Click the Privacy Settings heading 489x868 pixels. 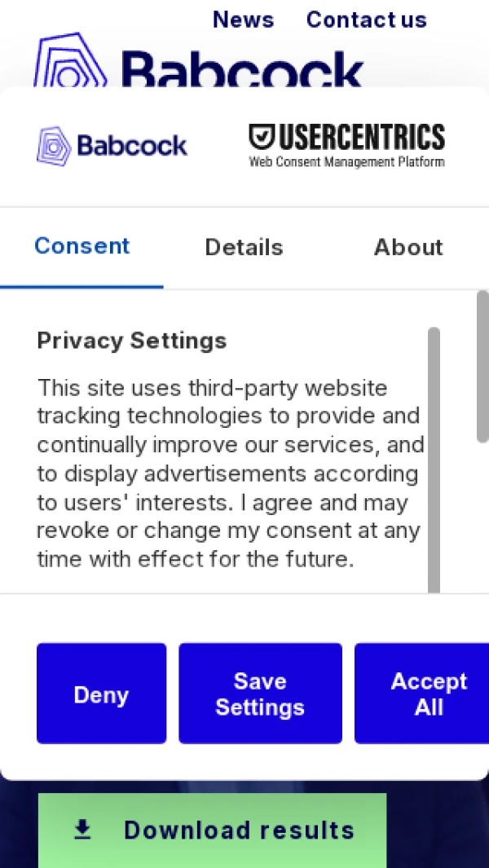132,340
